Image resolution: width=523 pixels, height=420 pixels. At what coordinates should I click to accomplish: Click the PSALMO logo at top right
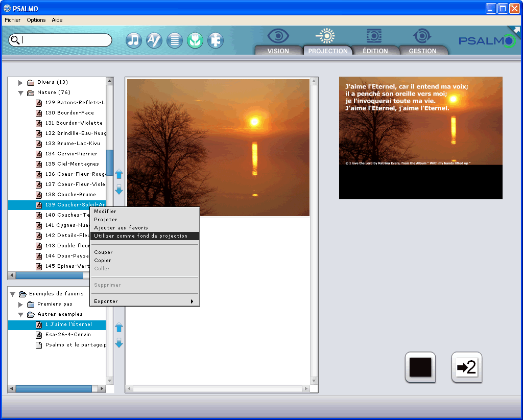point(487,41)
